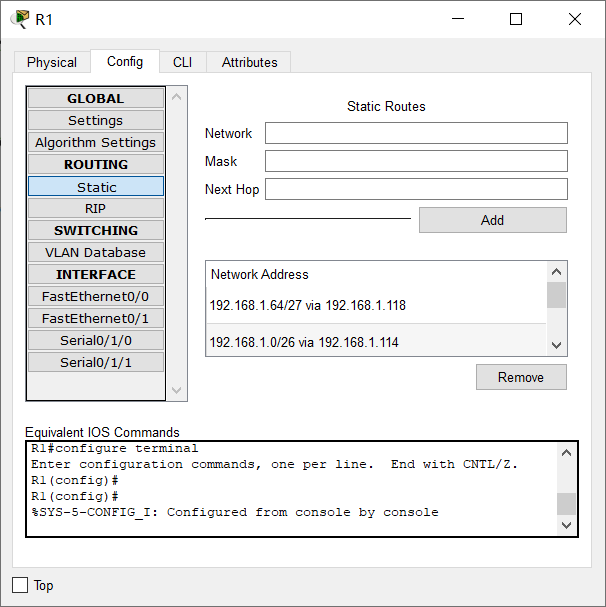
Task: Select Static routing
Action: coord(96,187)
